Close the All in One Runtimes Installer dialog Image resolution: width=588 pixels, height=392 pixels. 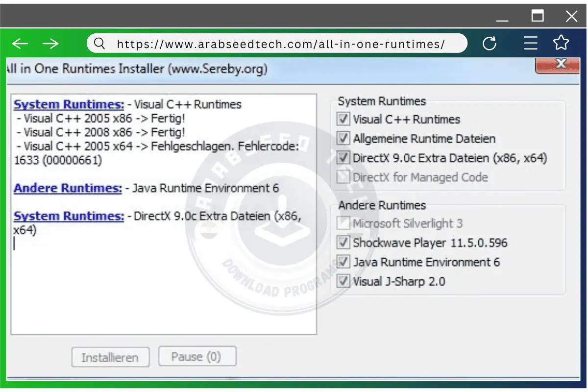561,65
